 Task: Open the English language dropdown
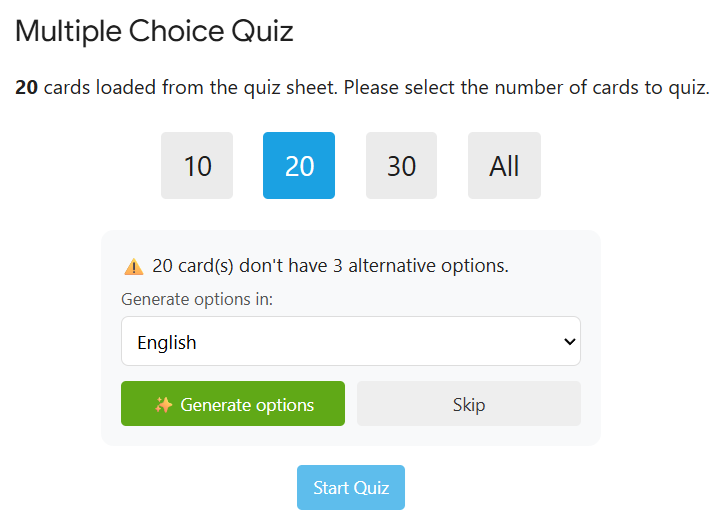tap(350, 342)
